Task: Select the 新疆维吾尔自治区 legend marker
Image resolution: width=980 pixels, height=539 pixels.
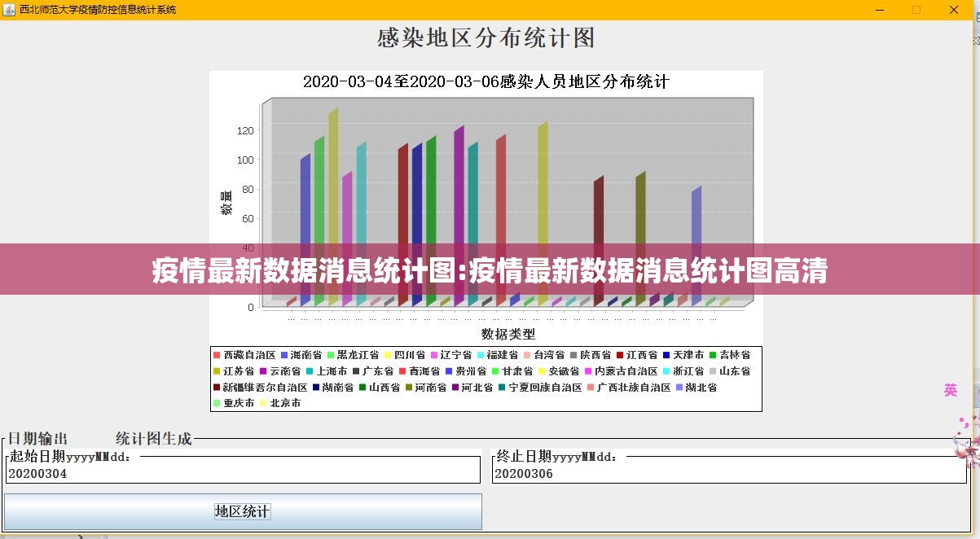Action: click(x=215, y=387)
